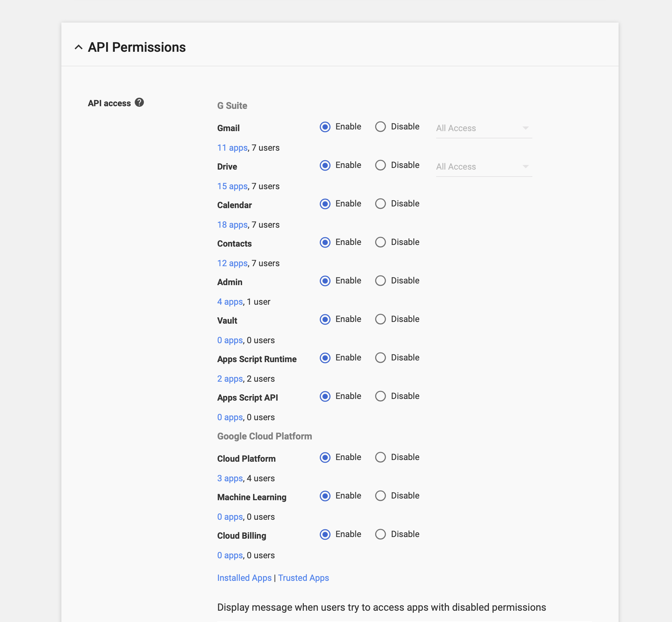
Task: View the 11 apps using Gmail
Action: pos(232,148)
